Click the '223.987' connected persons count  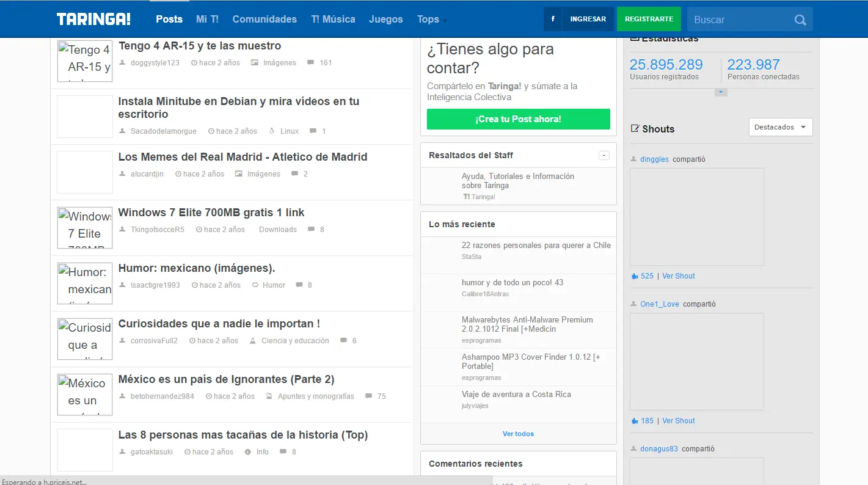tap(754, 65)
